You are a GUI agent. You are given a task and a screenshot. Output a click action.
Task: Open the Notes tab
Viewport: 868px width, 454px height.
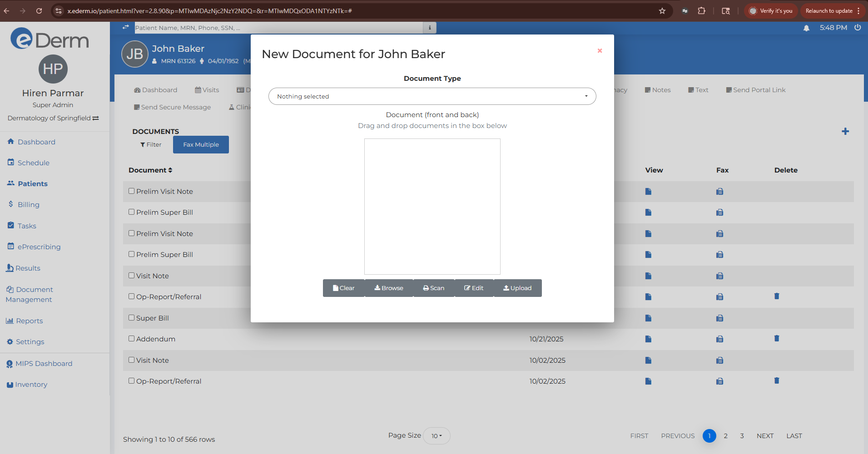point(658,90)
